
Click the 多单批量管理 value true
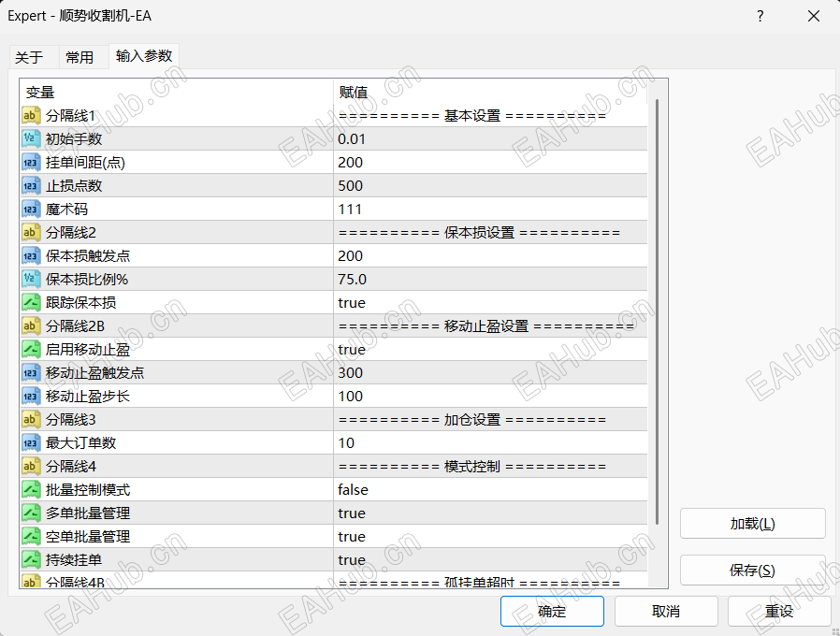coord(352,513)
